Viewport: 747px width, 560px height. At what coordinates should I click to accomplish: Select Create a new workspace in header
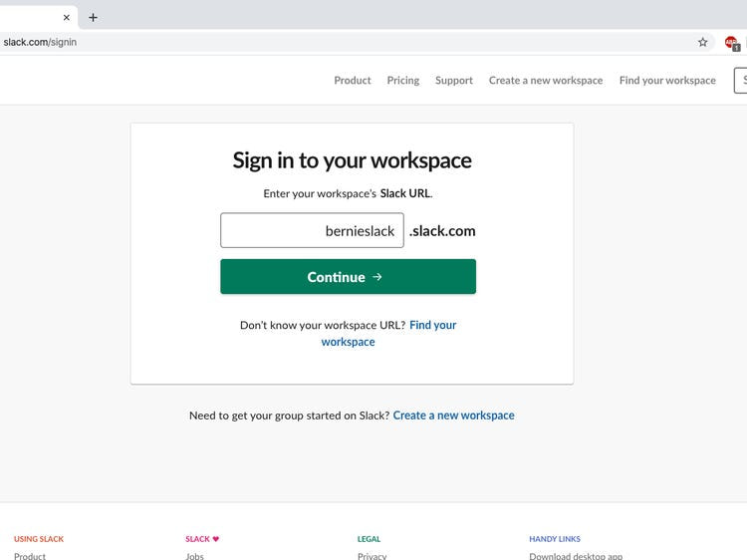coord(545,81)
